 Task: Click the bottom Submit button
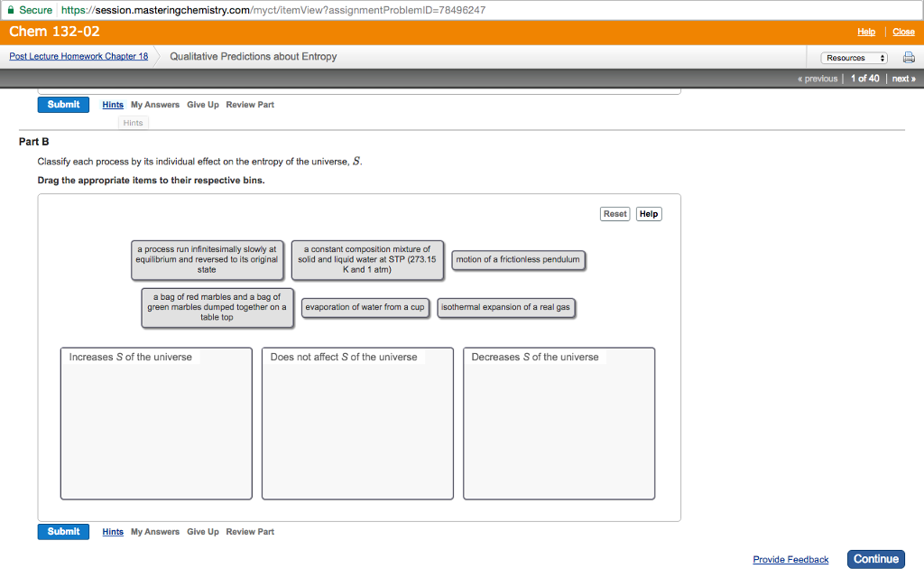(63, 532)
